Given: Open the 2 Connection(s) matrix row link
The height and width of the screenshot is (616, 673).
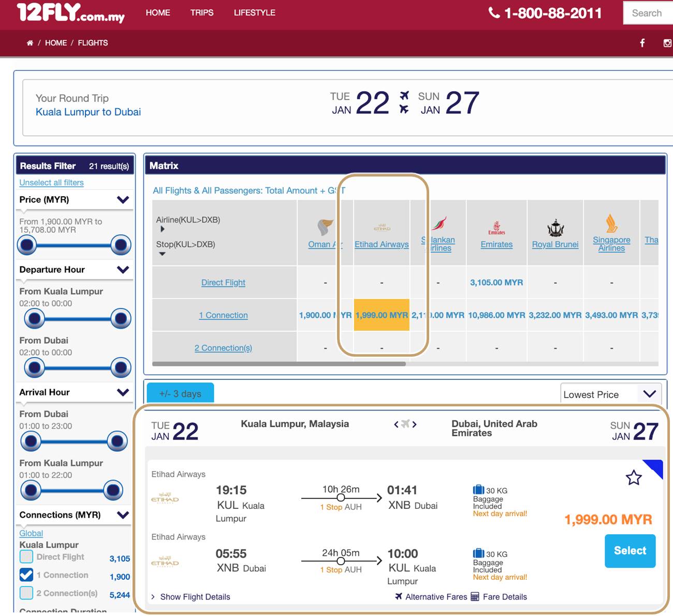Looking at the screenshot, I should [x=223, y=348].
